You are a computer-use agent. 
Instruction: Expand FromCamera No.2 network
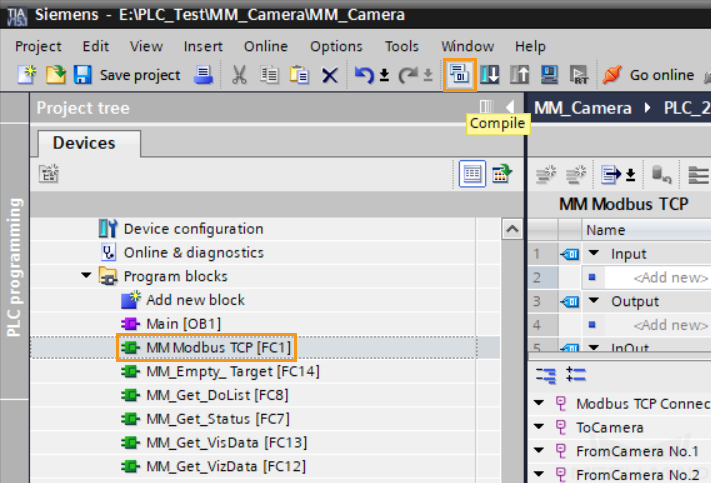pyautogui.click(x=539, y=474)
